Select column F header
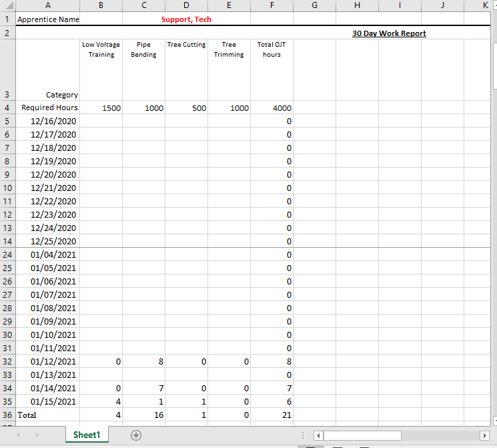This screenshot has width=497, height=448. [x=272, y=5]
